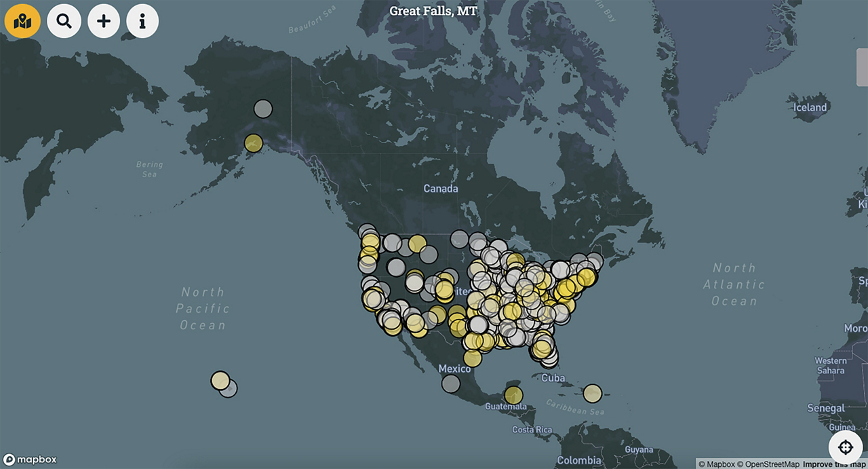This screenshot has height=469, width=868.
Task: Open the info panel via the i icon
Action: [142, 20]
